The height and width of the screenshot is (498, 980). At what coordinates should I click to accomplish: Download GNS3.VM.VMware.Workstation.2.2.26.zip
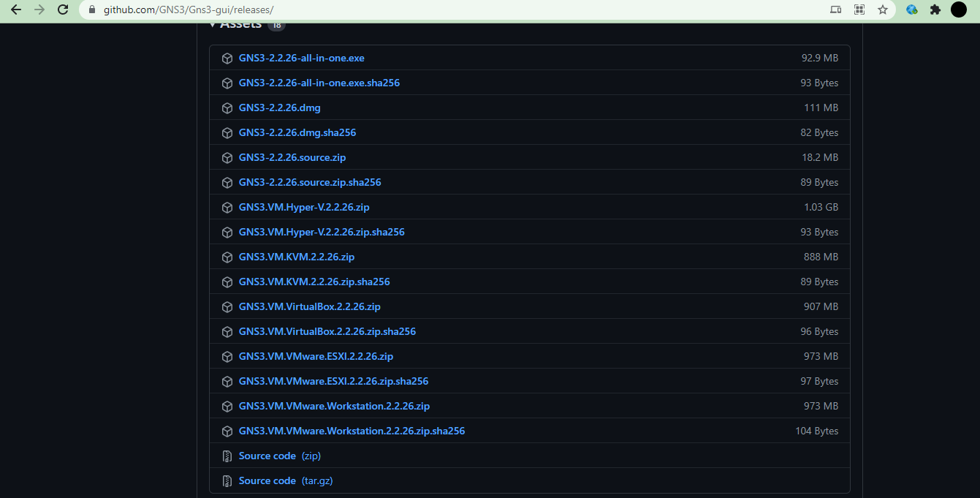(334, 406)
